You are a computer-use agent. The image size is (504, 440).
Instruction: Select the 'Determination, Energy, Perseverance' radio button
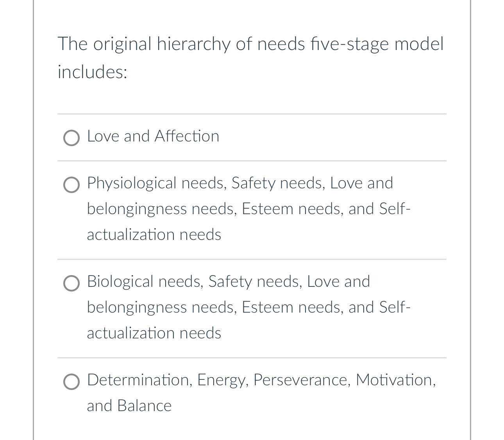click(71, 381)
